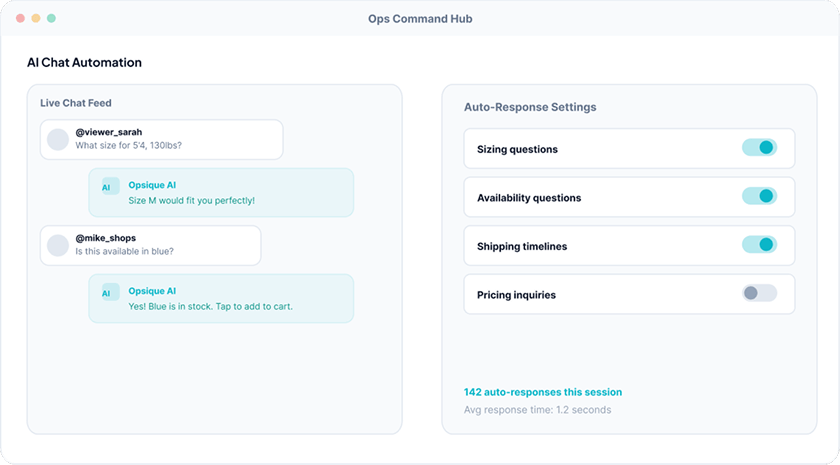Switch off Shipping timelines toggle
The height and width of the screenshot is (465, 840).
click(759, 245)
